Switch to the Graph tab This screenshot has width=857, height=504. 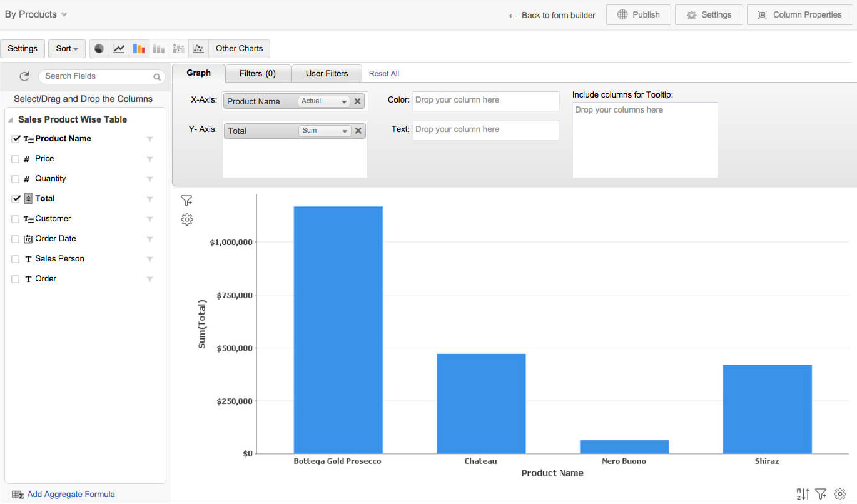click(198, 73)
